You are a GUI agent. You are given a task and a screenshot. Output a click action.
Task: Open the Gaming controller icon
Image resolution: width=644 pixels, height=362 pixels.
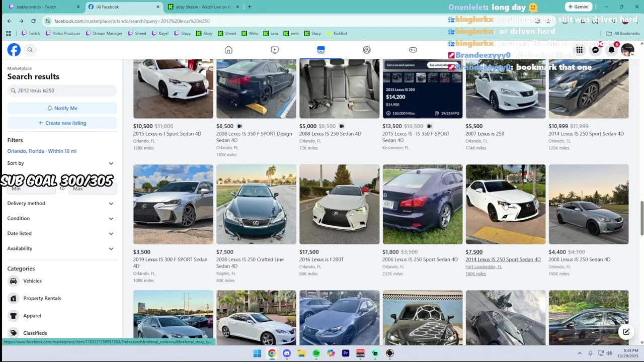413,50
